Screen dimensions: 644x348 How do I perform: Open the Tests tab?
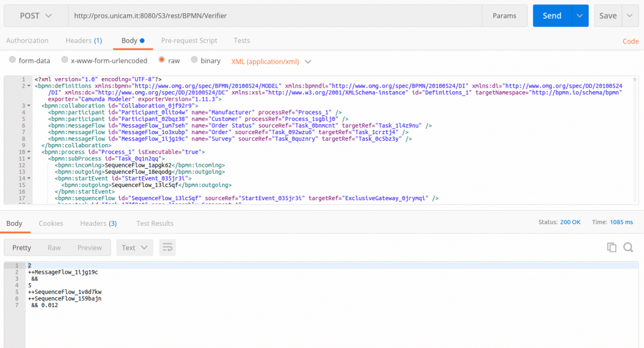pos(241,40)
